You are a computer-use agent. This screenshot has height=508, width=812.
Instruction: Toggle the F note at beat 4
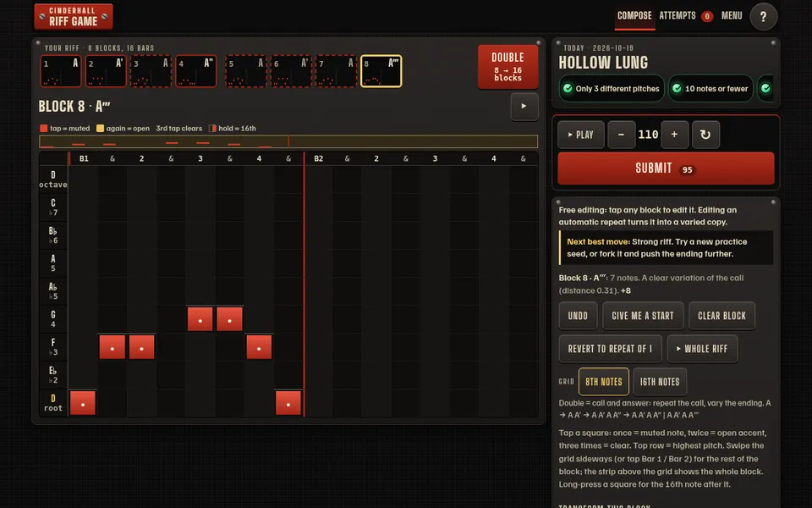click(259, 347)
